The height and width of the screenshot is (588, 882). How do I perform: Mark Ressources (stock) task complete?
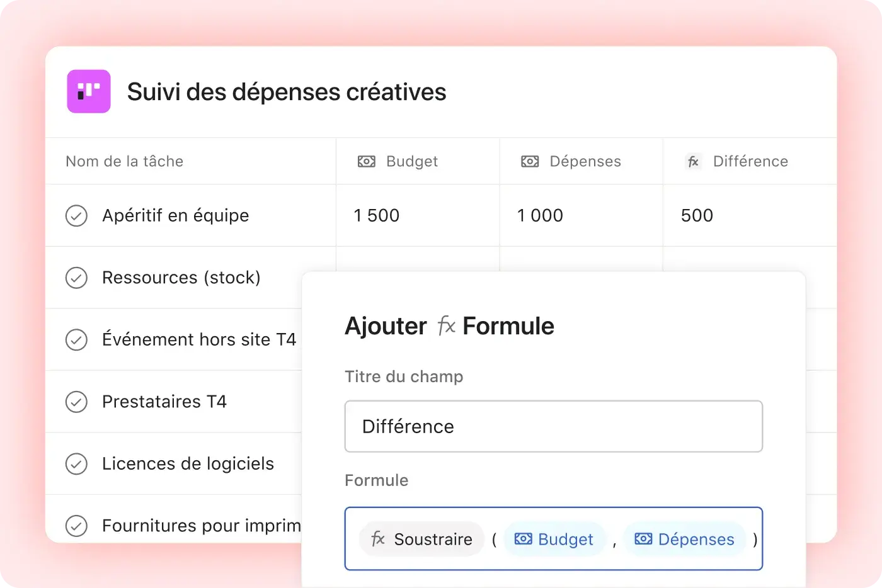coord(76,278)
